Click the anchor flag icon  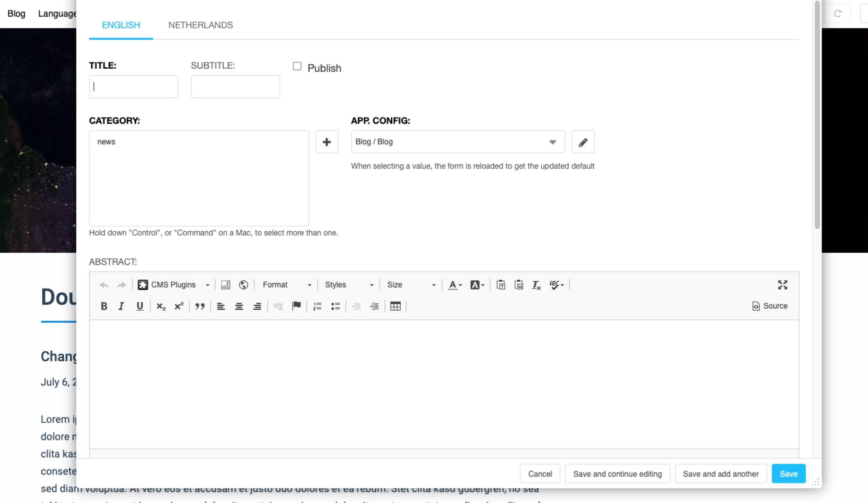pos(296,306)
